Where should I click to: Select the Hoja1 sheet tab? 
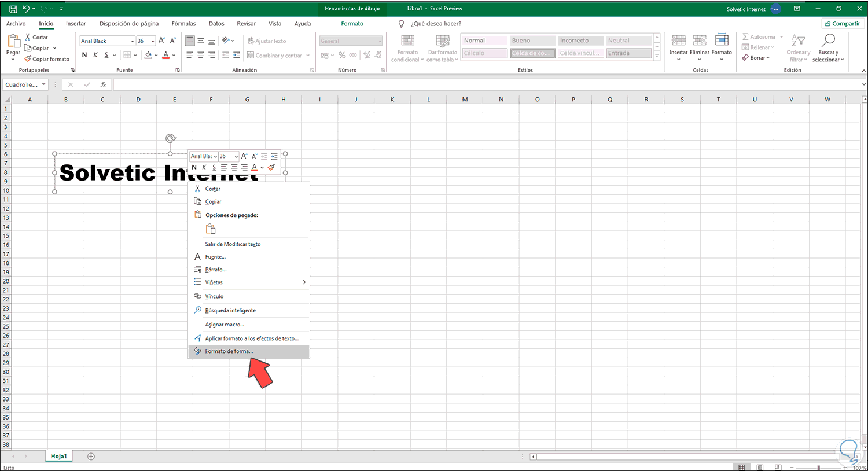58,457
